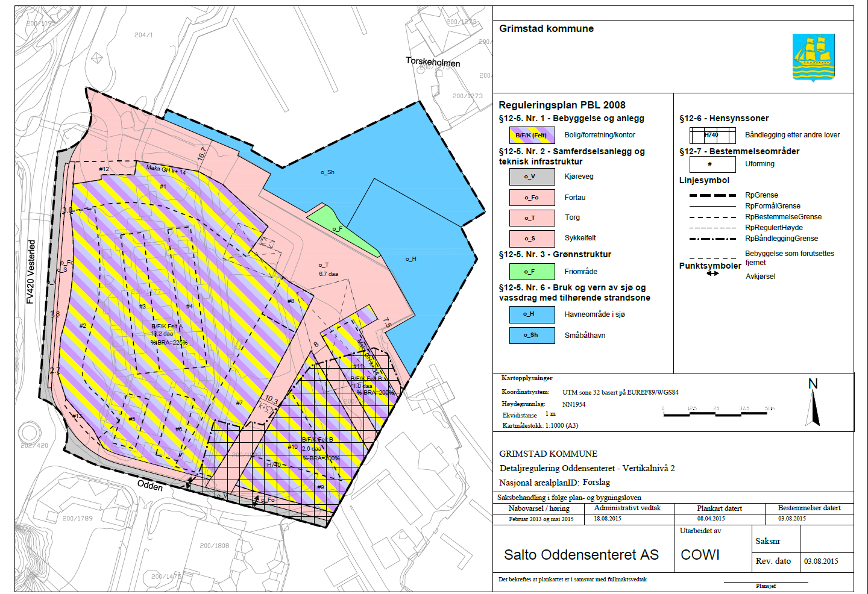The height and width of the screenshot is (594, 868).
Task: Click the 'Kartopplysninger' heading
Action: point(527,378)
